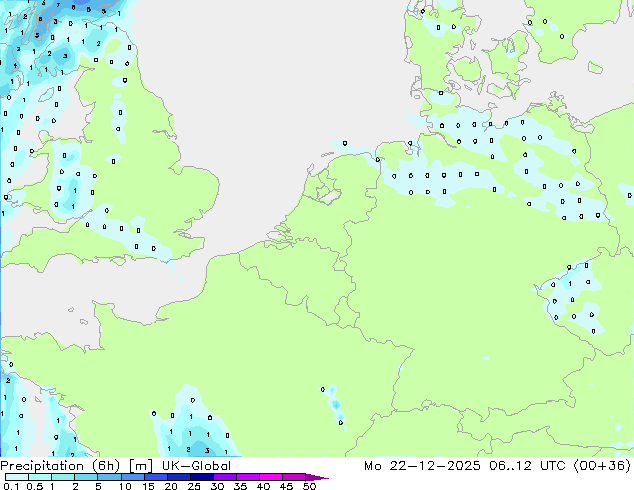Pick the legend swatch between 0.1 and 0.5
The image size is (634, 490).
click(17, 477)
